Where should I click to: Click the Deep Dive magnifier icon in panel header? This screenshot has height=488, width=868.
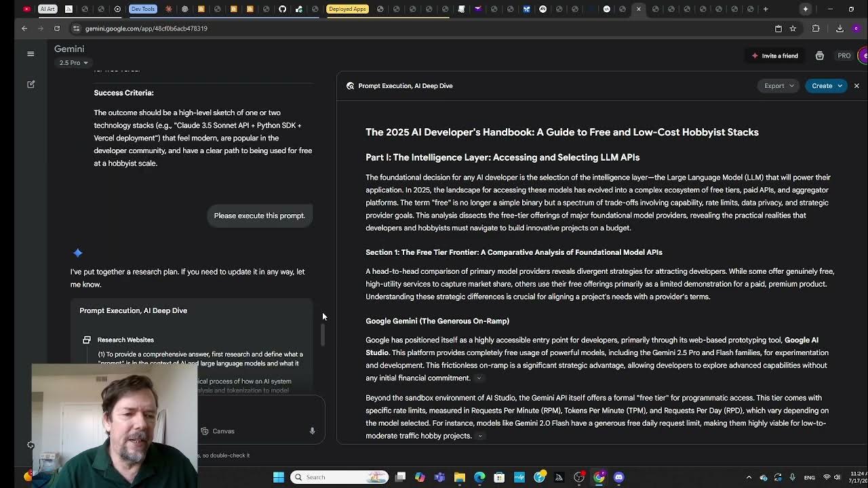351,85
